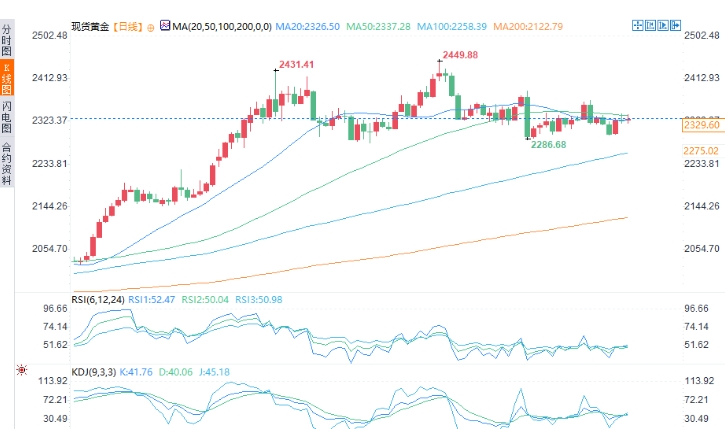Click the play-arrow chart toolbar icon
Screen dimensions: 725x429
click(663, 25)
